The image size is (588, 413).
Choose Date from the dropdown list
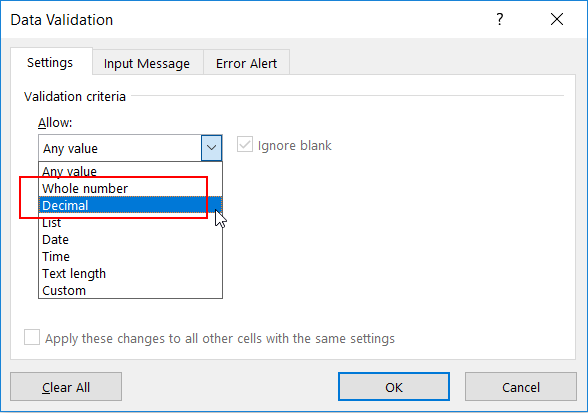(130, 240)
